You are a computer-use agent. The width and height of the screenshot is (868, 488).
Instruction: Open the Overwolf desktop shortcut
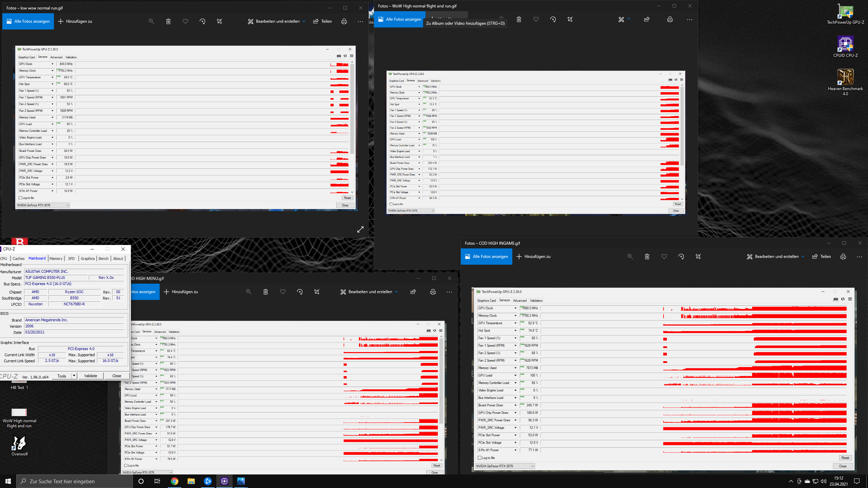[19, 445]
